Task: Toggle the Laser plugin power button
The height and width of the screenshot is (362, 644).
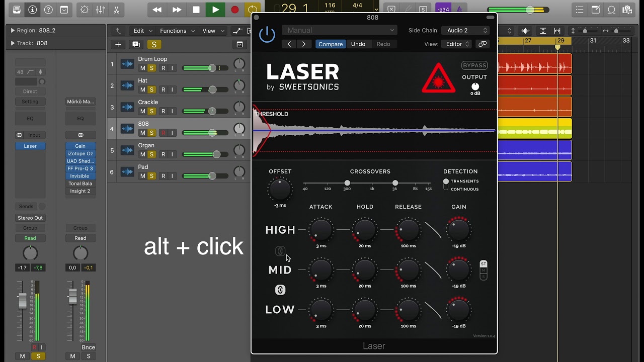Action: 267,34
